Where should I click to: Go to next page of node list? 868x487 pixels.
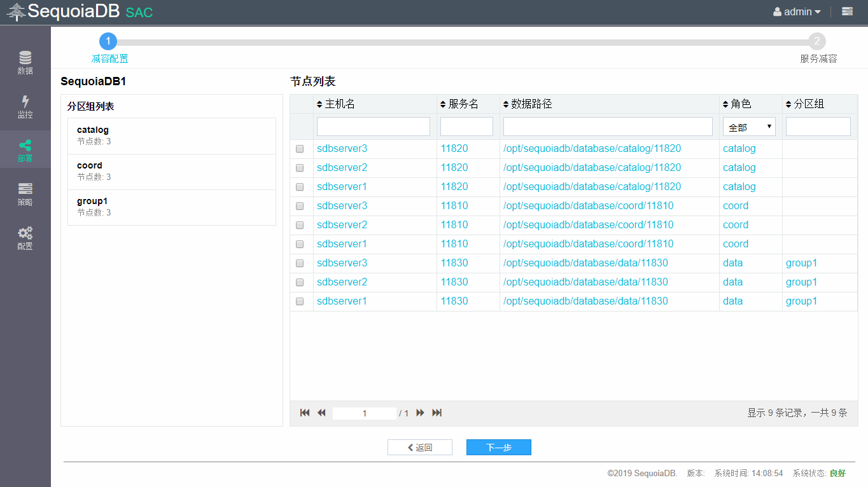pyautogui.click(x=420, y=413)
